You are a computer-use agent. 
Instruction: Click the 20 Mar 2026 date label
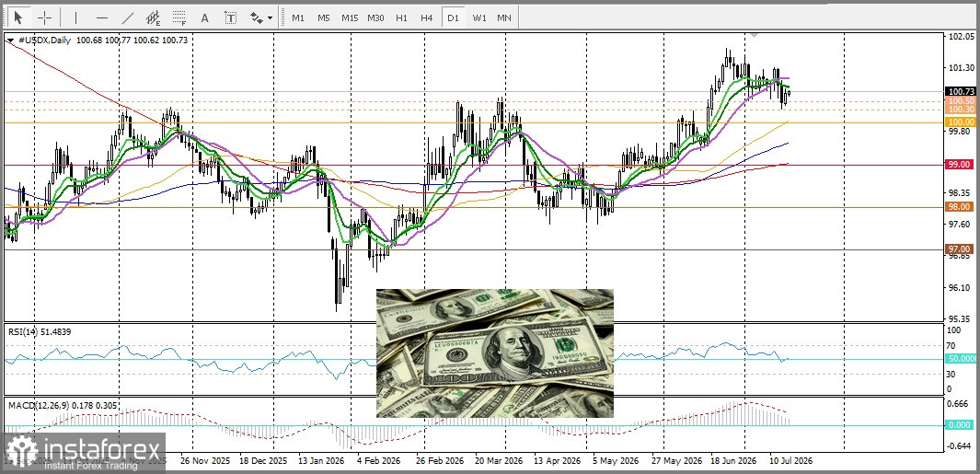pos(500,461)
